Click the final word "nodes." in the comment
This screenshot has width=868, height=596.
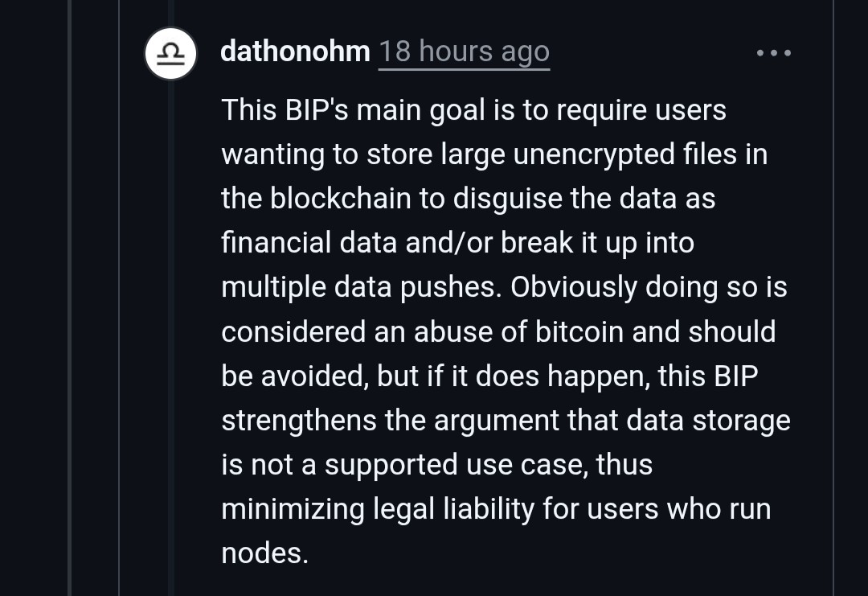click(x=264, y=553)
